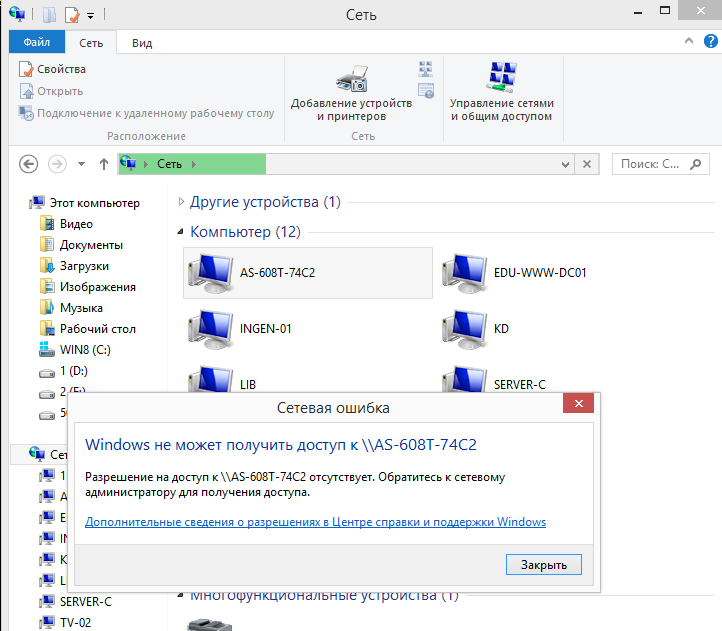Viewport: 722px width, 631px height.
Task: Expand the Другие устройства (1) group
Action: pos(181,202)
